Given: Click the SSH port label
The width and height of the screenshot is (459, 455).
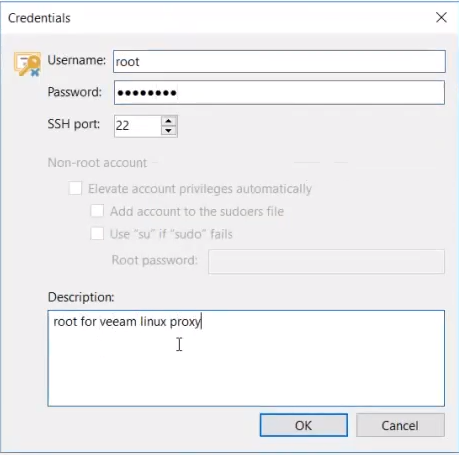Looking at the screenshot, I should 74,124.
